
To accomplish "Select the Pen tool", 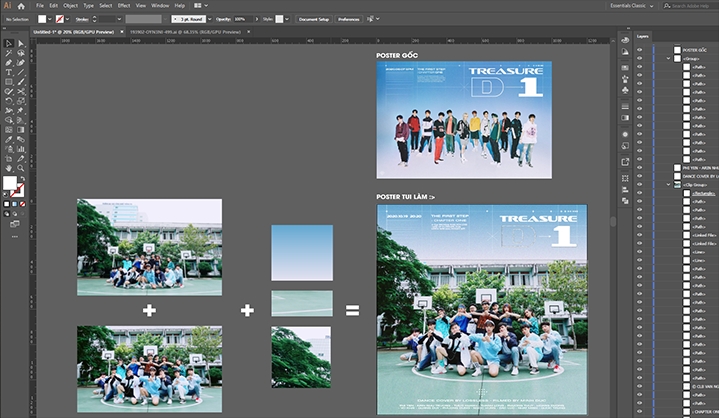I will pos(9,63).
